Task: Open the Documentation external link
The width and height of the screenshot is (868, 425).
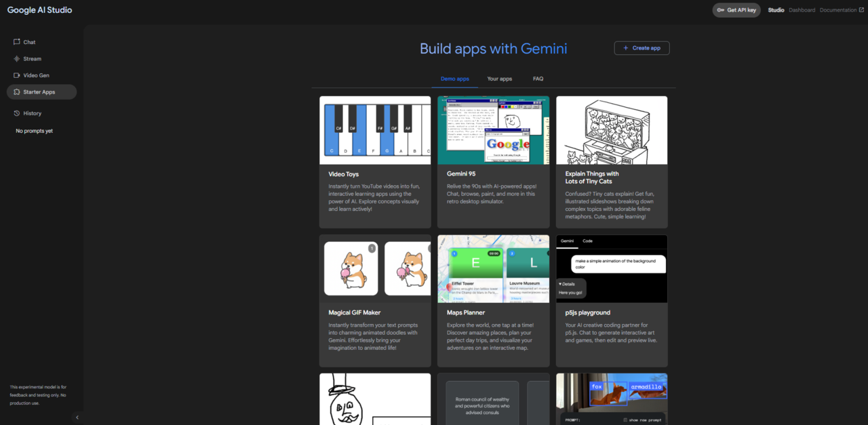Action: [x=842, y=10]
